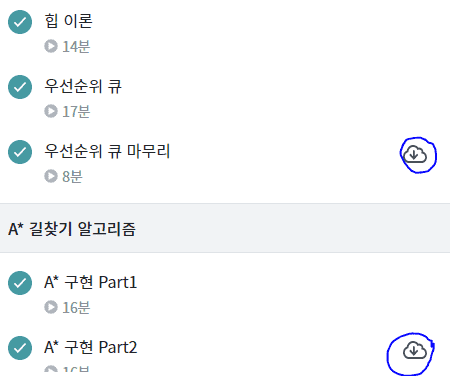Toggle completion check for 우선순위 큐 마무리

pos(20,152)
